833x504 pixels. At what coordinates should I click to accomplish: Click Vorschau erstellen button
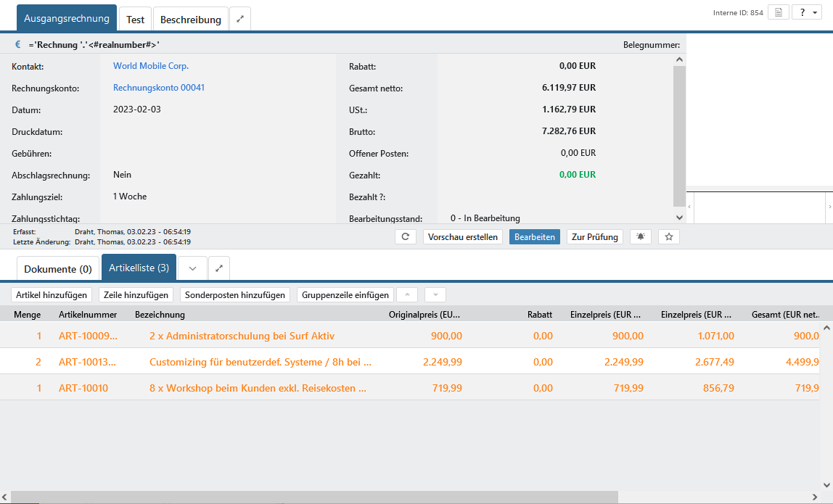[463, 237]
